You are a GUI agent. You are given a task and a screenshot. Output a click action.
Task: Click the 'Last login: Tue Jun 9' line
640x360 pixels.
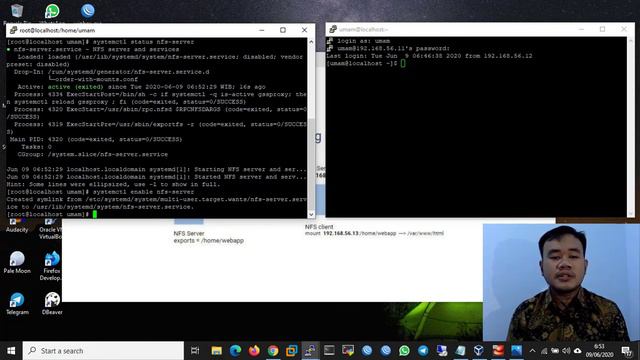(429, 56)
